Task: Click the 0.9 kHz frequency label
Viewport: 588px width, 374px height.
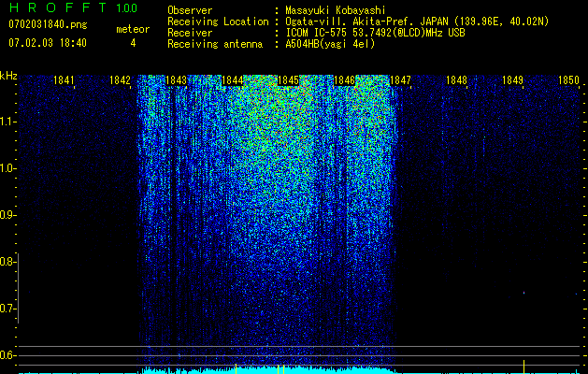Action: click(7, 215)
